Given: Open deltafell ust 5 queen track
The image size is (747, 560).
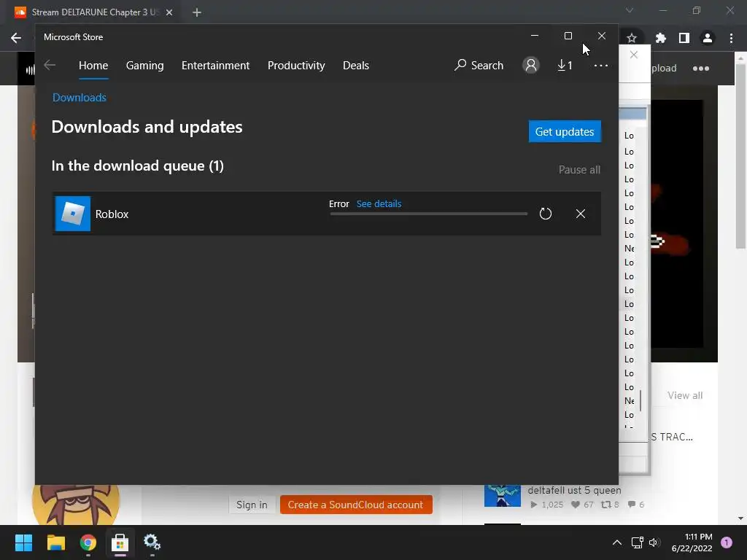Looking at the screenshot, I should [x=574, y=490].
